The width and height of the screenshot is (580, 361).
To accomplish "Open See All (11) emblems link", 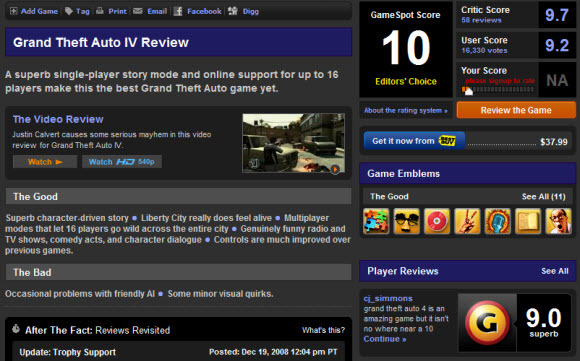I will point(543,196).
